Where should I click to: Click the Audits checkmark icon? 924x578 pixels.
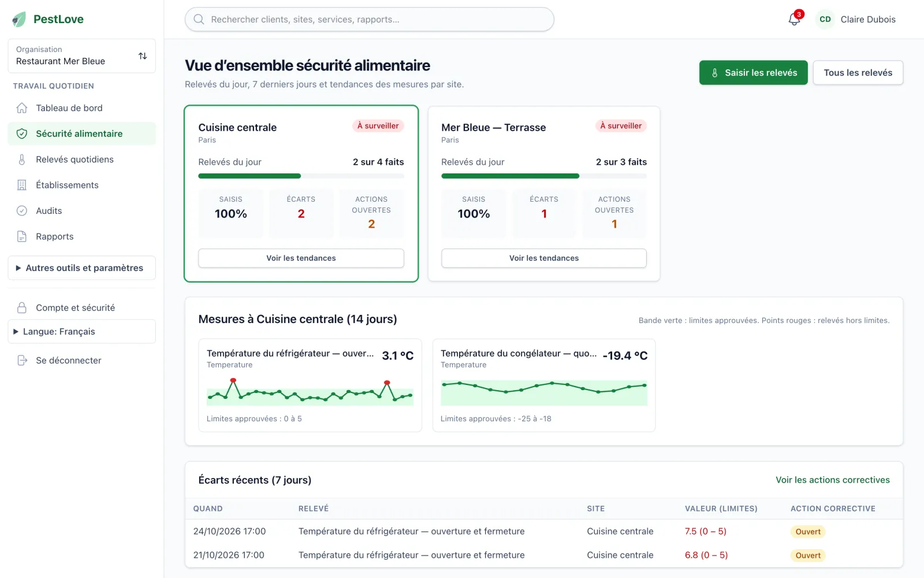click(x=22, y=211)
